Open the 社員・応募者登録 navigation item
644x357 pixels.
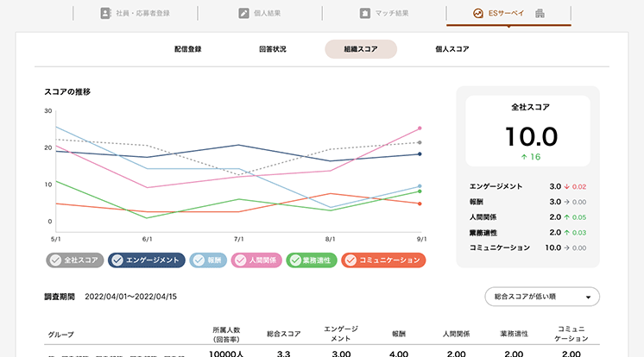136,13
